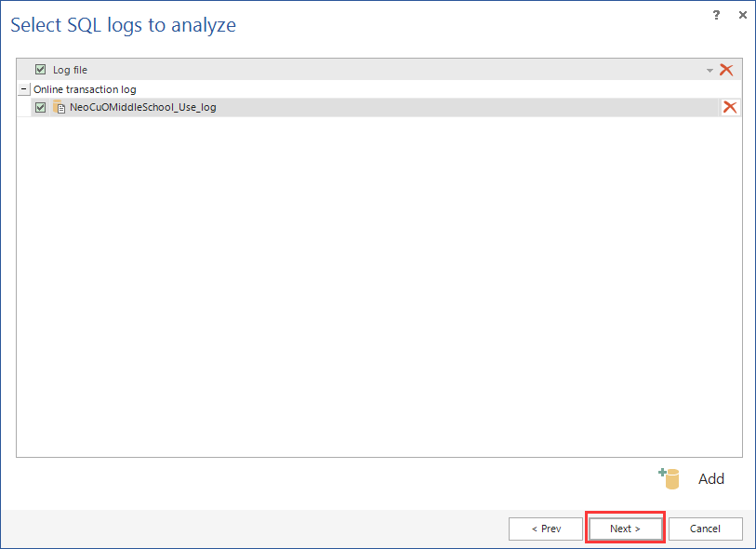Screen dimensions: 756x549
Task: Click the minus box before Online transaction log
Action: (23, 88)
